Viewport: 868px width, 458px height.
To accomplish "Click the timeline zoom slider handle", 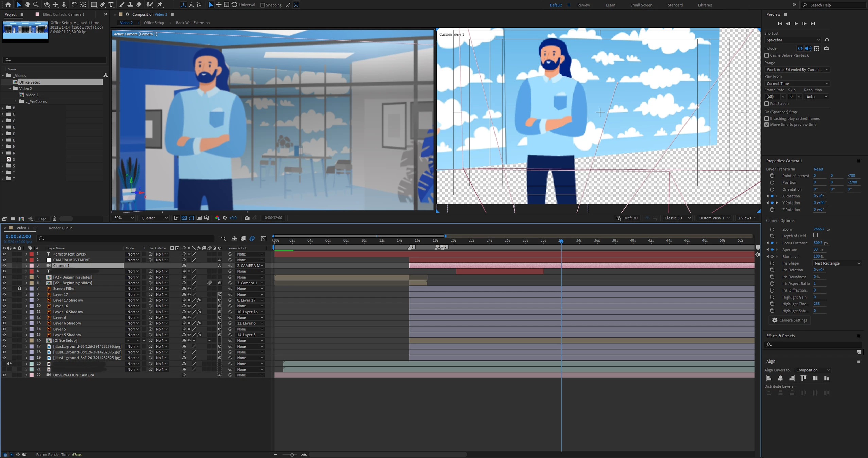I will pyautogui.click(x=292, y=455).
